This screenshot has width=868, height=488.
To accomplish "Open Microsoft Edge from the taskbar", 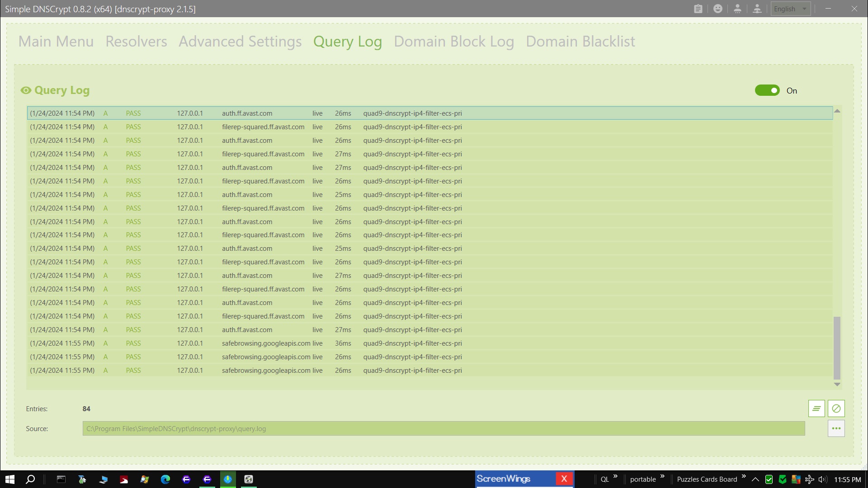I will coord(165,479).
